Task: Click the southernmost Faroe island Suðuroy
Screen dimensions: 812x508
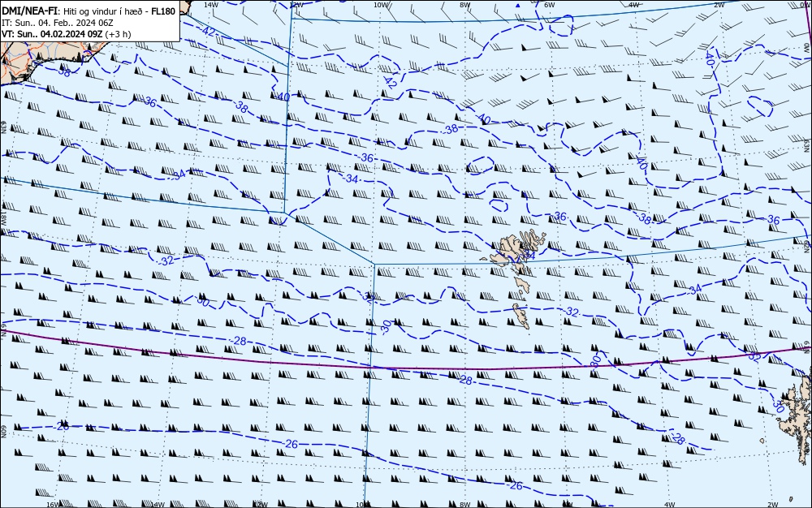Action: 521,316
